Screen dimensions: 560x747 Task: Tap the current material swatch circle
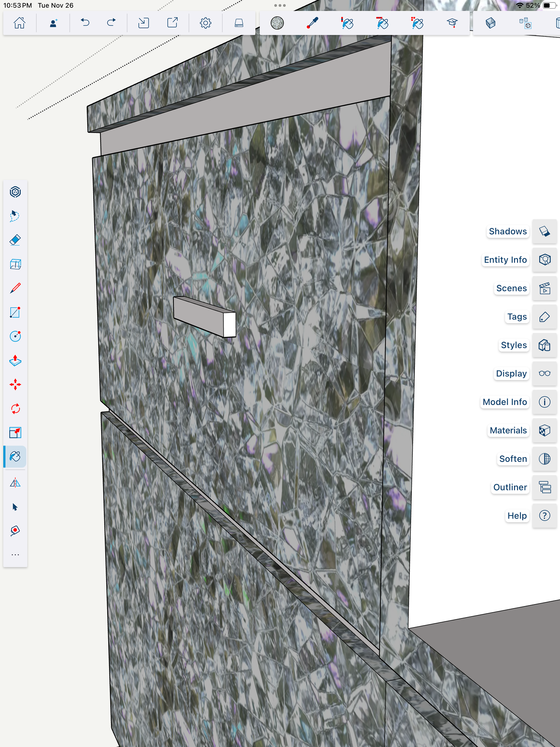coord(277,23)
